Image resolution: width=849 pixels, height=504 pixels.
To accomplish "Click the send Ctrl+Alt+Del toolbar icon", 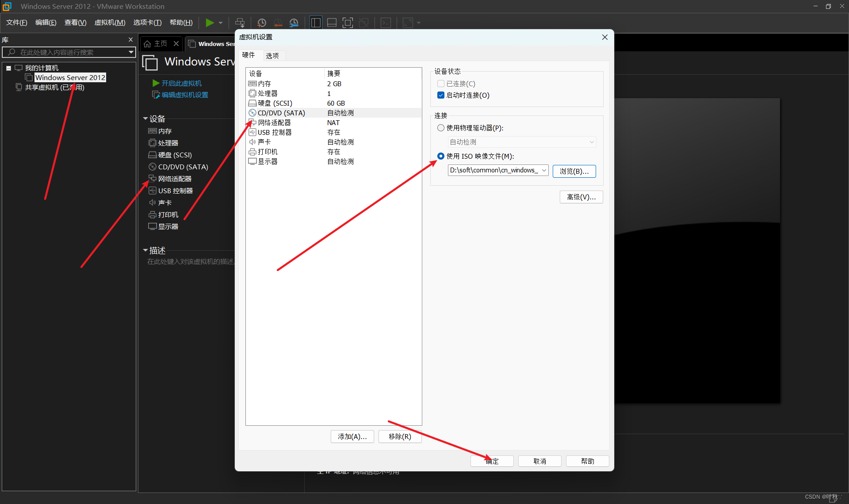I will 240,23.
